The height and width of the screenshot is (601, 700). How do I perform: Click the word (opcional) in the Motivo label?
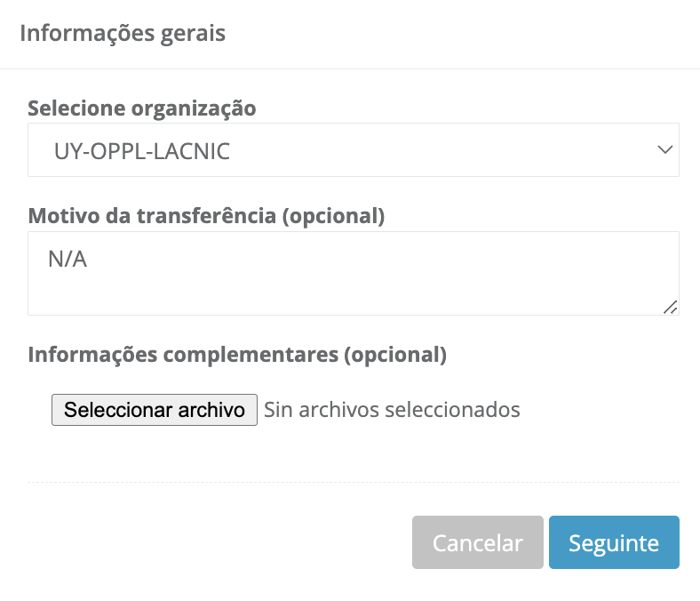tap(332, 216)
